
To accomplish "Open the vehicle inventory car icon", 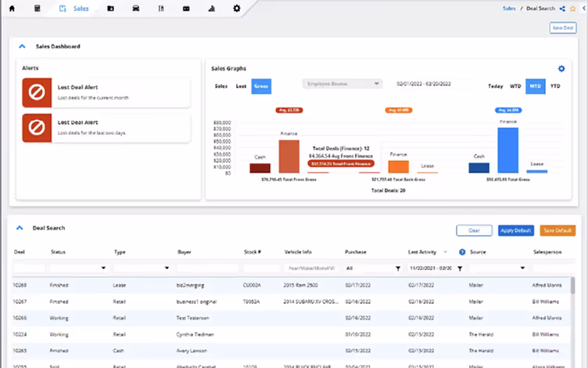I will pos(136,9).
